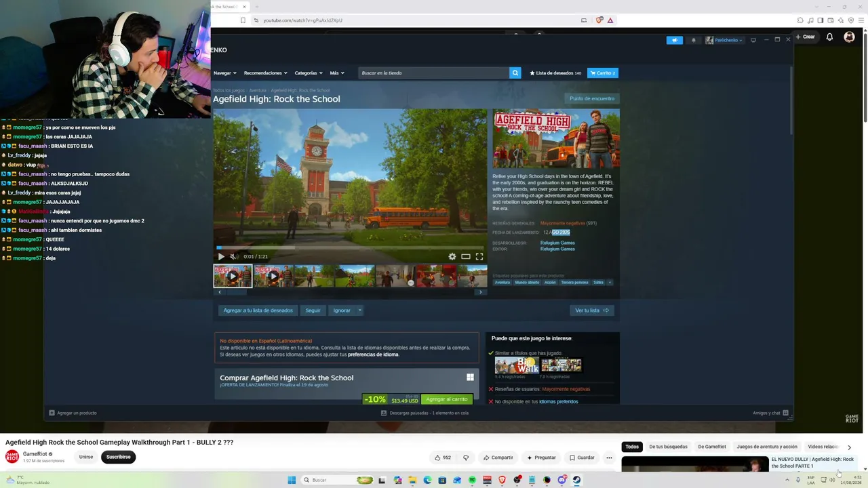
Task: Open Steam notifications bell icon
Action: click(693, 40)
